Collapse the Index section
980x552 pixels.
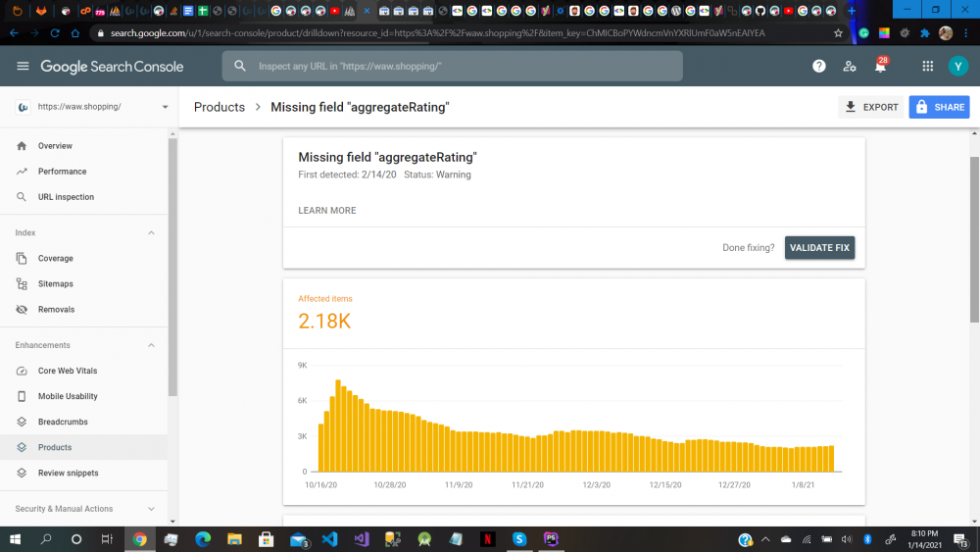click(x=151, y=232)
